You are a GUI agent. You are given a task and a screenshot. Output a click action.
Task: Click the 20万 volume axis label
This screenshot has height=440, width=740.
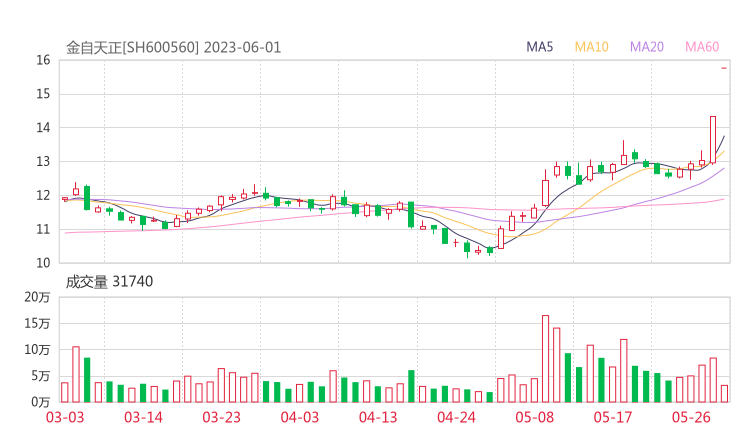[37, 297]
